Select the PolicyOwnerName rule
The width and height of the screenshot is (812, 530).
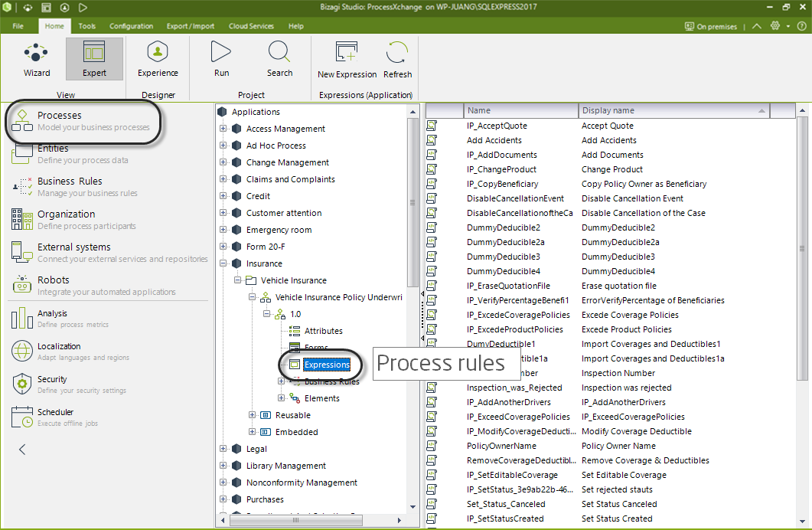click(501, 446)
